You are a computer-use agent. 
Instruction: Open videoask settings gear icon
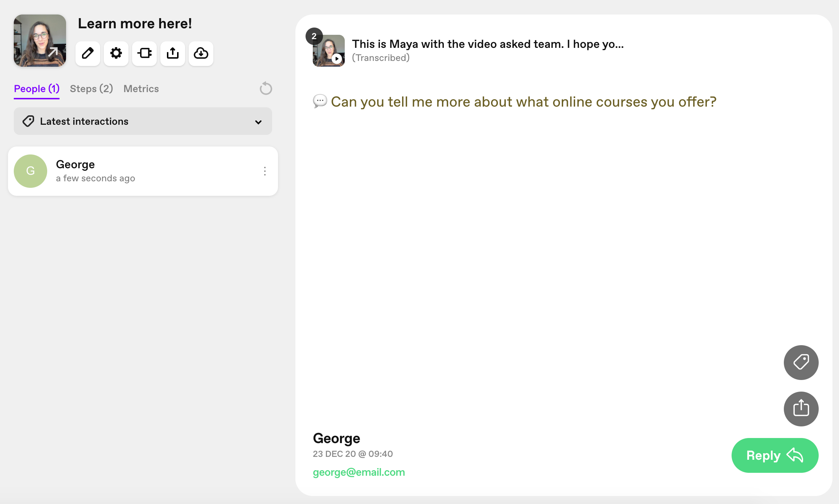coord(116,53)
